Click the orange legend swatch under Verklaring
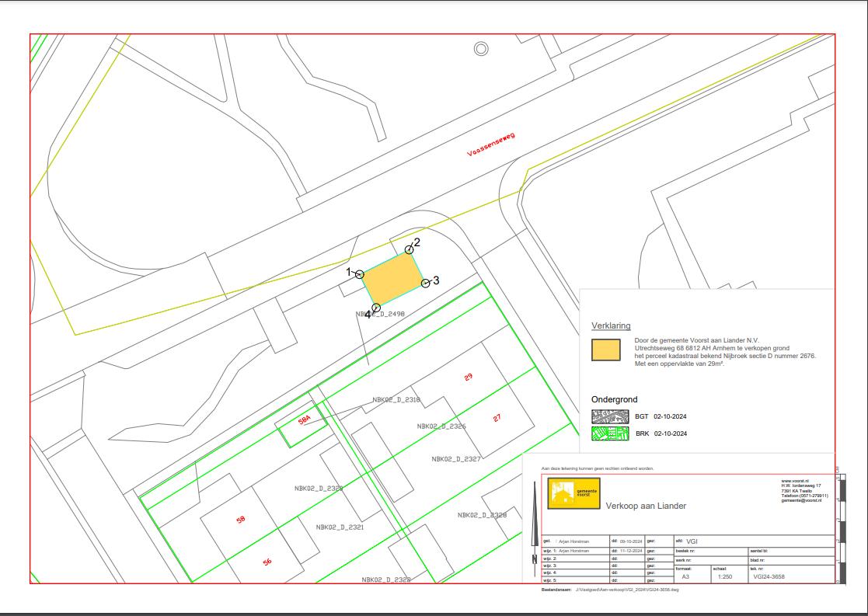The image size is (868, 616). (606, 350)
